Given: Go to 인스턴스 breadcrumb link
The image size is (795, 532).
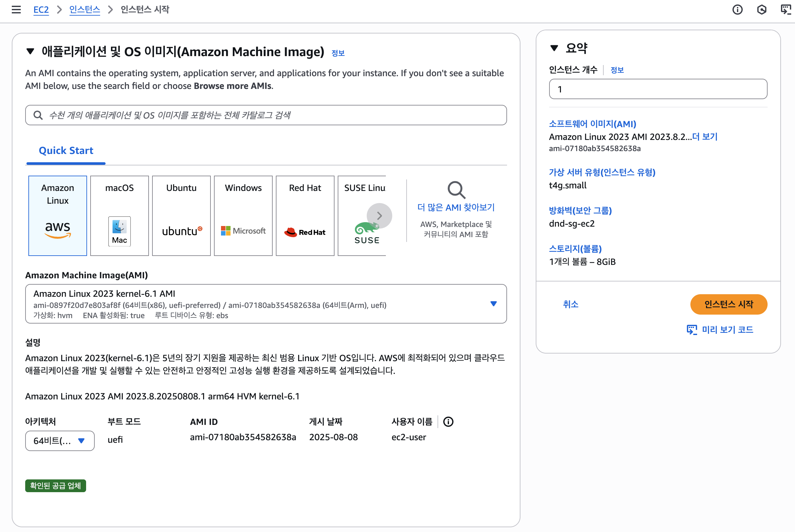Looking at the screenshot, I should coord(85,10).
